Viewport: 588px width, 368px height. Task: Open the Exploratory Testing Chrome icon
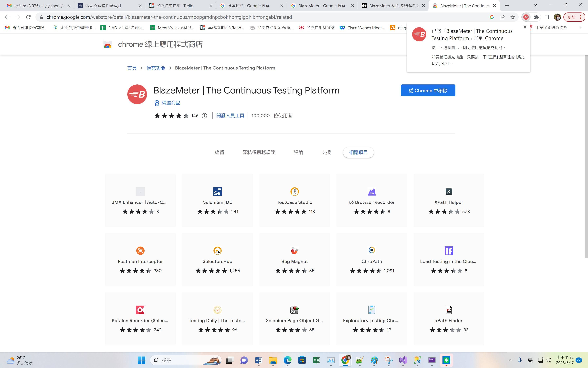pyautogui.click(x=371, y=310)
